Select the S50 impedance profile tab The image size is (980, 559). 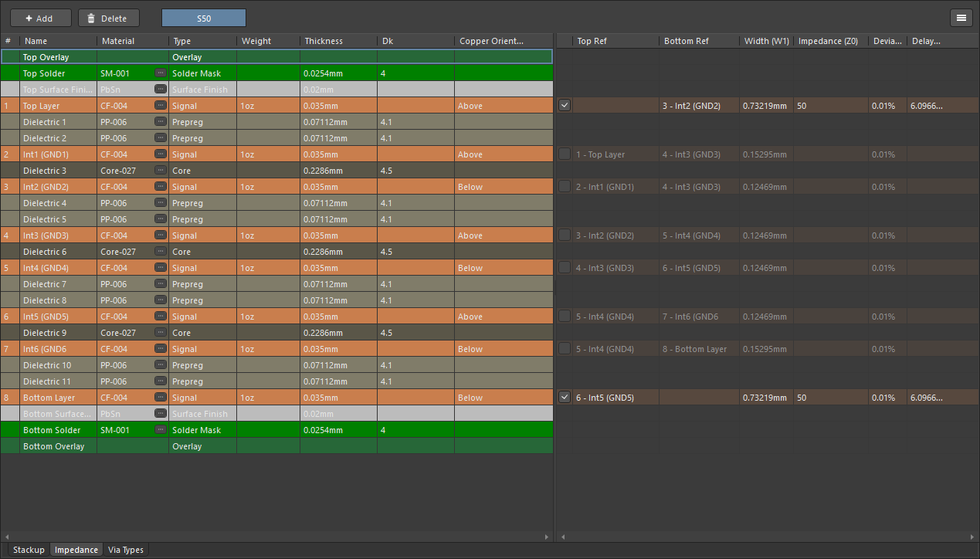tap(204, 18)
